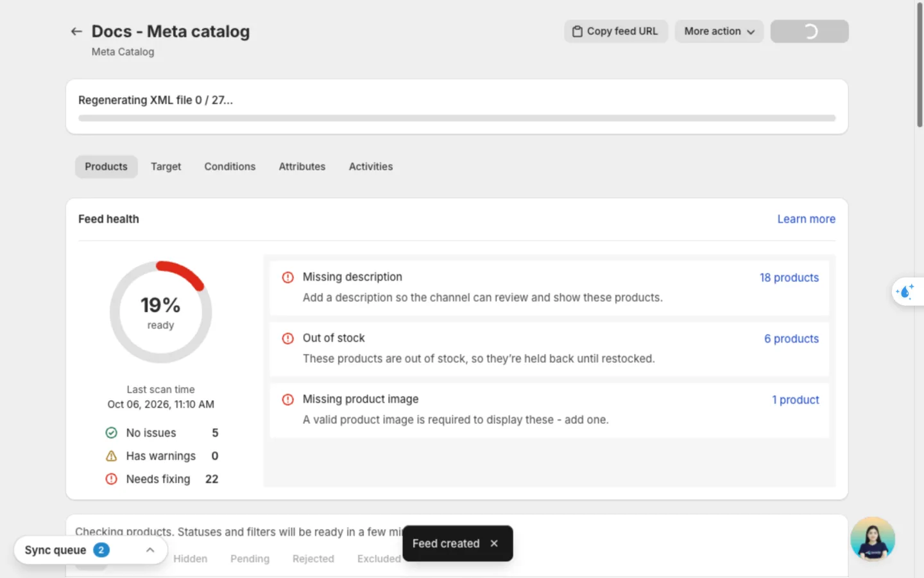This screenshot has width=924, height=578.
Task: Open the 1 product link
Action: (x=795, y=399)
